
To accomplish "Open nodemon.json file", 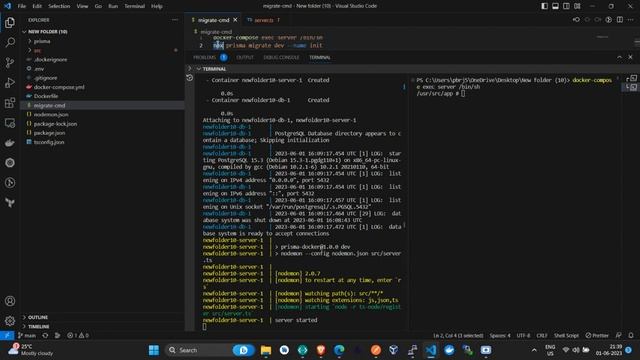I will [51, 114].
